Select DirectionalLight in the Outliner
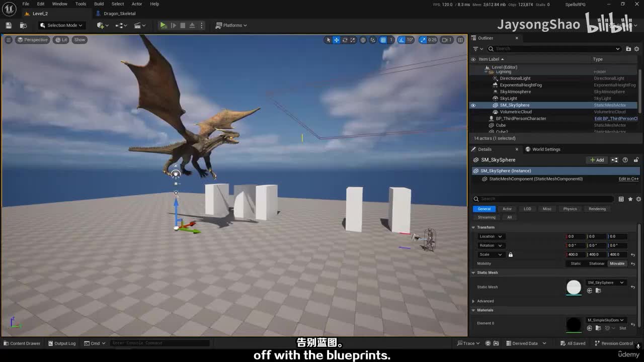Viewport: 644px width, 362px height. [x=515, y=78]
